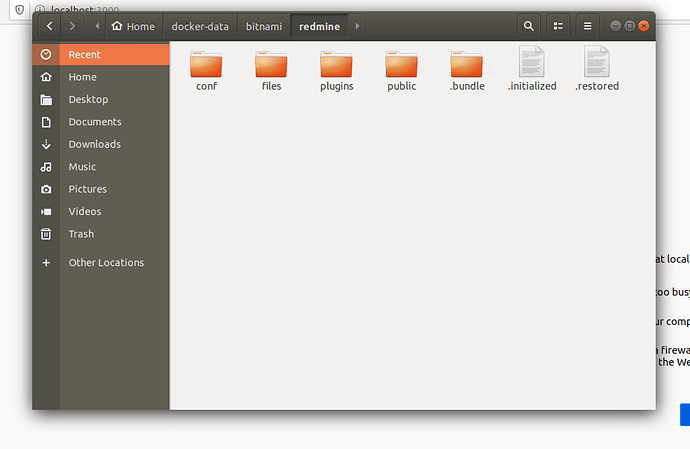Expand path bar with left triangle arrow
The width and height of the screenshot is (690, 449).
click(96, 26)
